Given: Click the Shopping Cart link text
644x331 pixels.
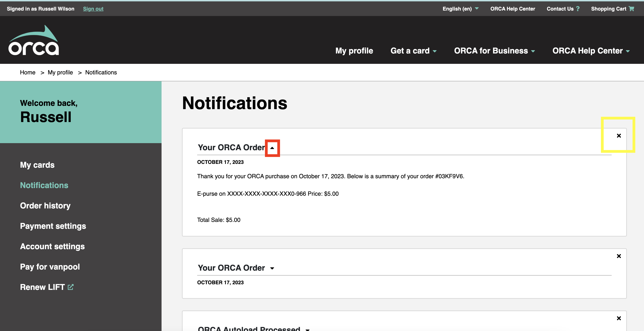Looking at the screenshot, I should 609,9.
